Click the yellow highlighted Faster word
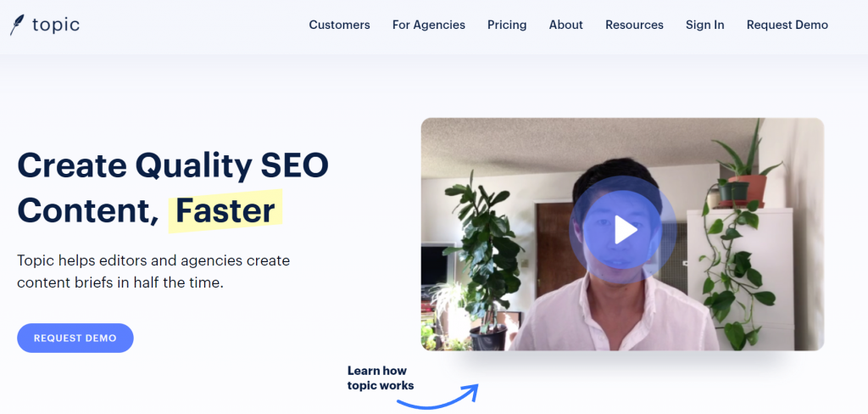Viewport: 868px width, 414px height. (x=225, y=210)
